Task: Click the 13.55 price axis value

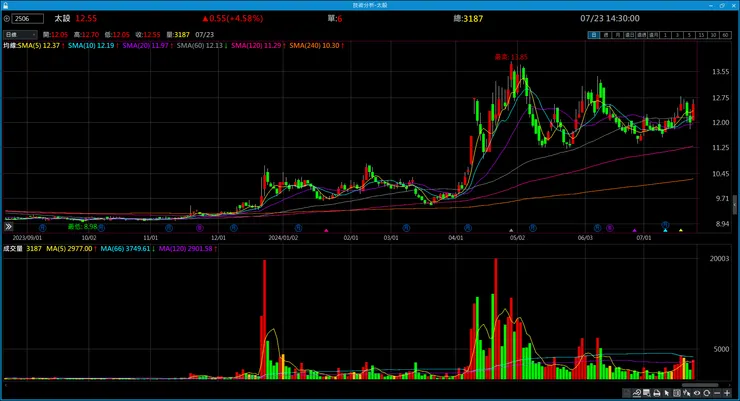Action: point(720,72)
